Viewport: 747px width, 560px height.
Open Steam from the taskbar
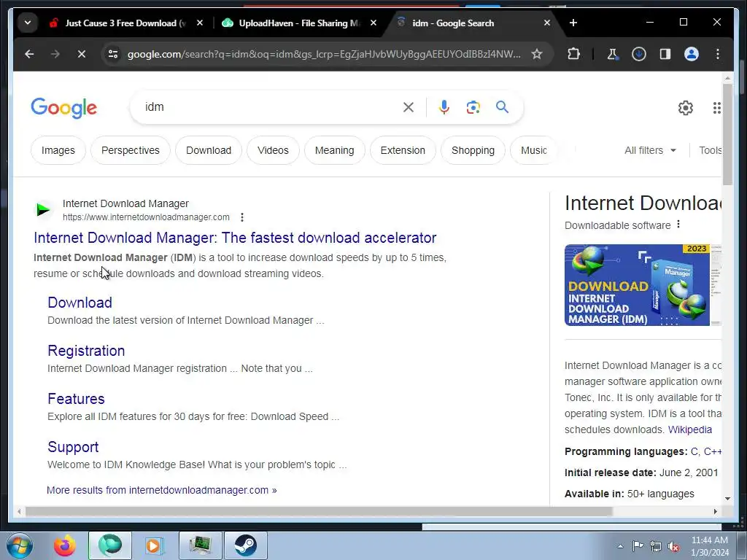point(245,545)
